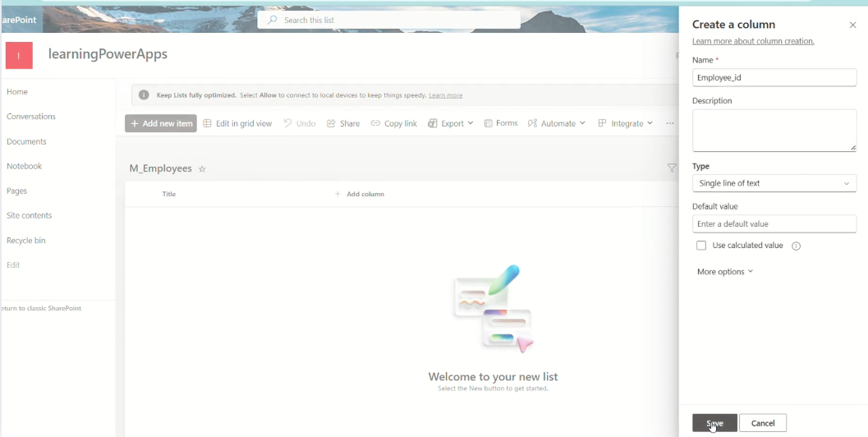Click Copy link command

click(x=393, y=123)
